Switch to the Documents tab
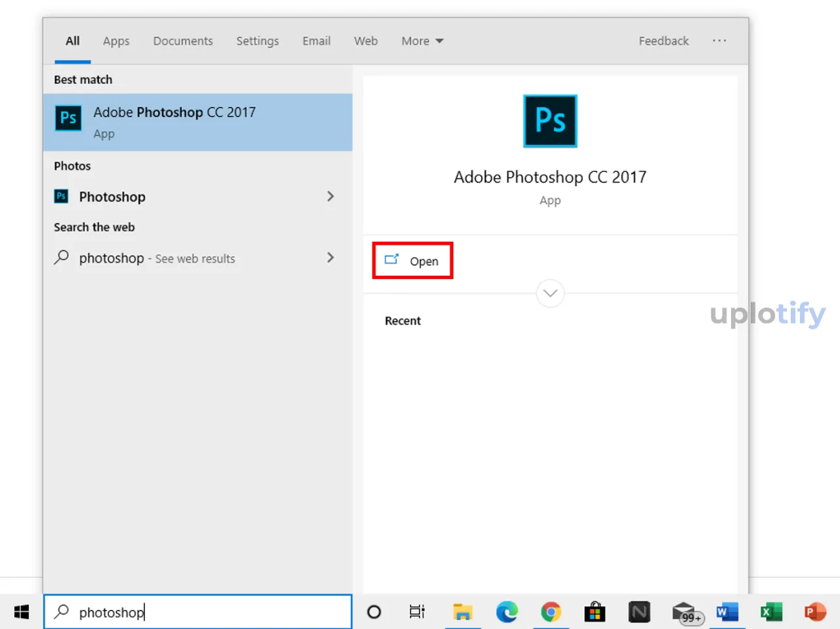Viewport: 840px width, 629px height. (x=183, y=41)
